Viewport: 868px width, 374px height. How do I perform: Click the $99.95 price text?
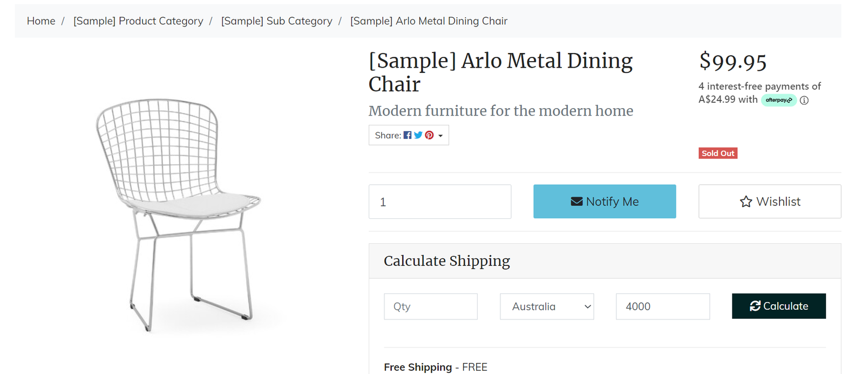point(733,62)
